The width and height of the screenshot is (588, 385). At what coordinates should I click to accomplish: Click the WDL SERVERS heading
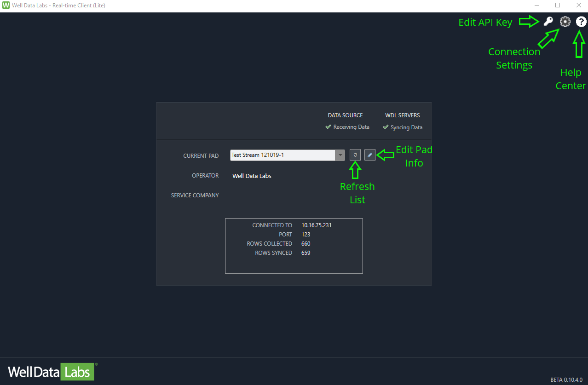[x=403, y=115]
